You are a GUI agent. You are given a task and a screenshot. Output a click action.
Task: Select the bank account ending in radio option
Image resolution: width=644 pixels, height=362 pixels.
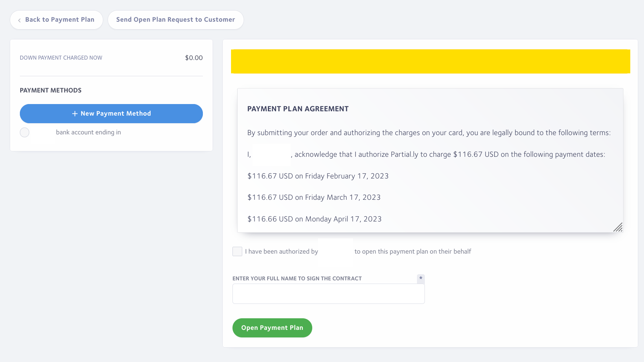click(x=25, y=133)
